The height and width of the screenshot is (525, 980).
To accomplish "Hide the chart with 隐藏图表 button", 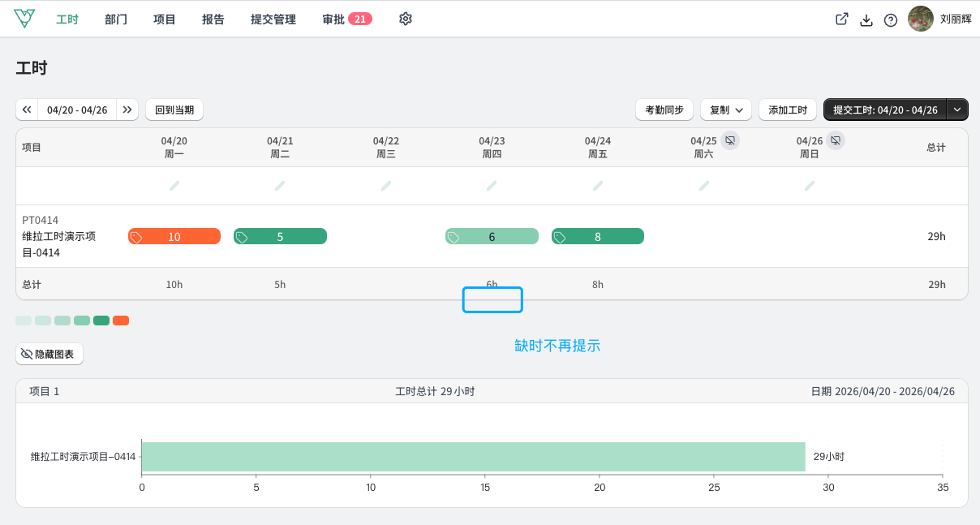I will click(x=49, y=354).
